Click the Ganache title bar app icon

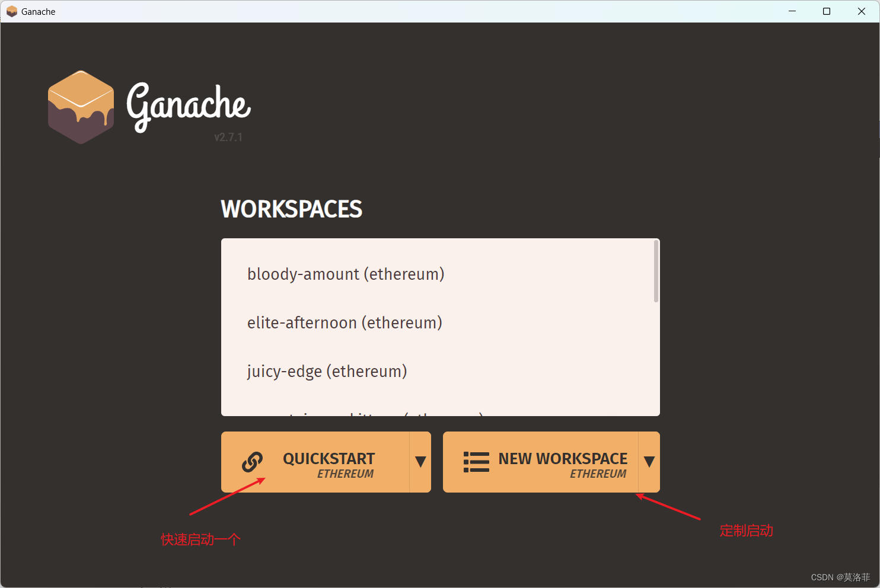tap(11, 11)
